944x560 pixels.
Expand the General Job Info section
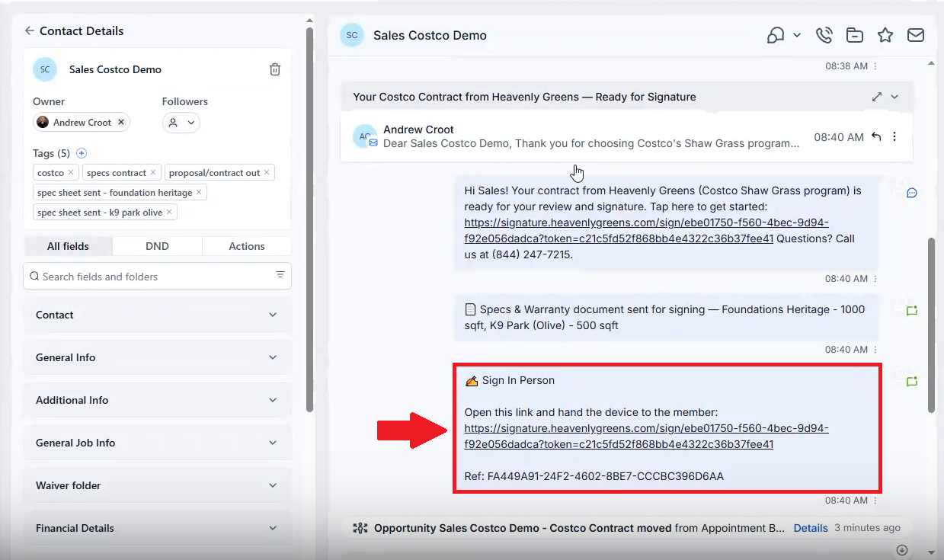[157, 443]
